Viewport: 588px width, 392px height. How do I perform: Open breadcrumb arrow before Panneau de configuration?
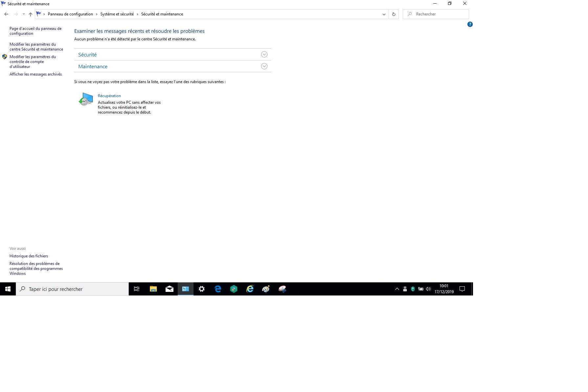pos(44,14)
